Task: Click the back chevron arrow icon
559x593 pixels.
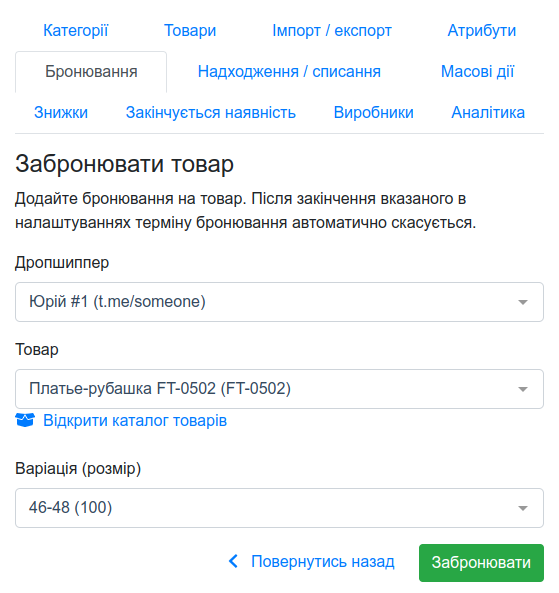Action: (x=233, y=561)
